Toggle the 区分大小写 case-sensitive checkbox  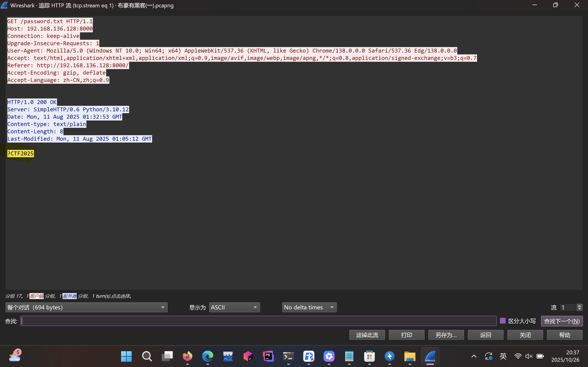503,321
